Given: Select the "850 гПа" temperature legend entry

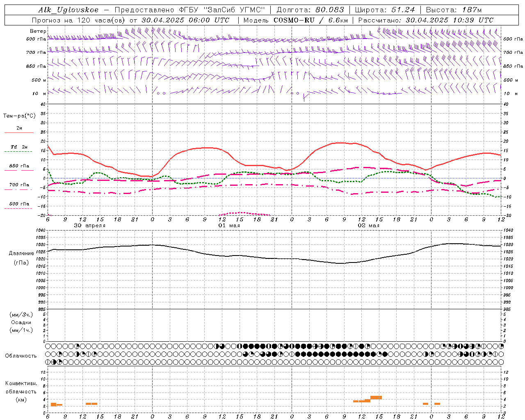Looking at the screenshot, I should [x=19, y=166].
